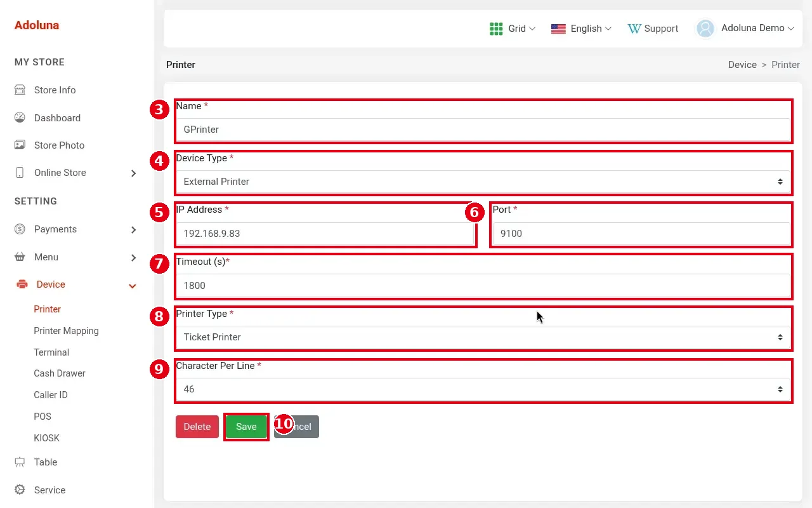This screenshot has width=812, height=508.
Task: Open the Caller ID sidebar item
Action: point(51,394)
